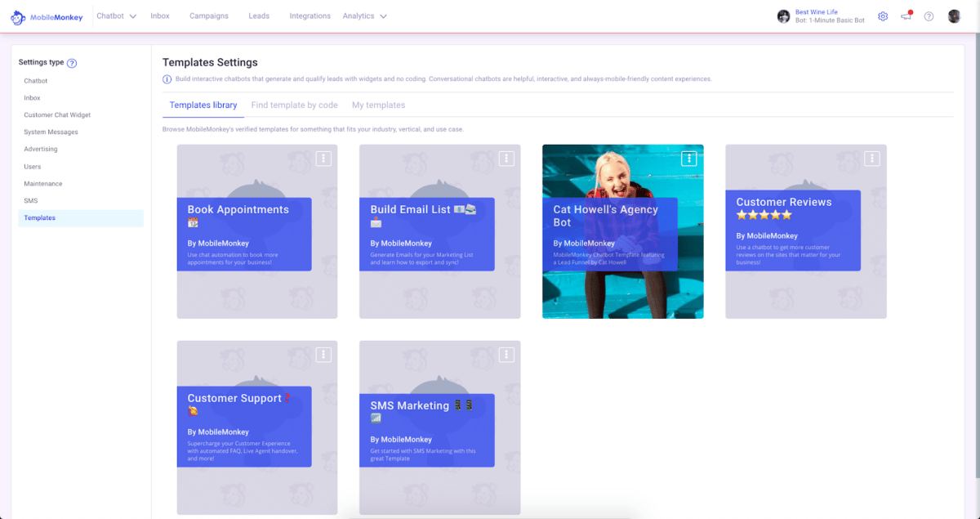Open the Campaigns page
Viewport: 980px width, 519px height.
click(x=209, y=16)
